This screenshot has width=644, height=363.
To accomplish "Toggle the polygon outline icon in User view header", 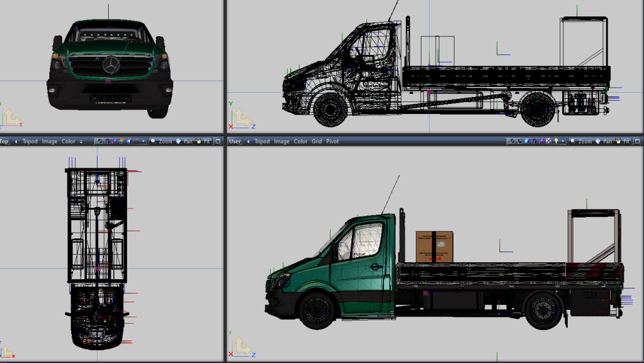I will 520,141.
